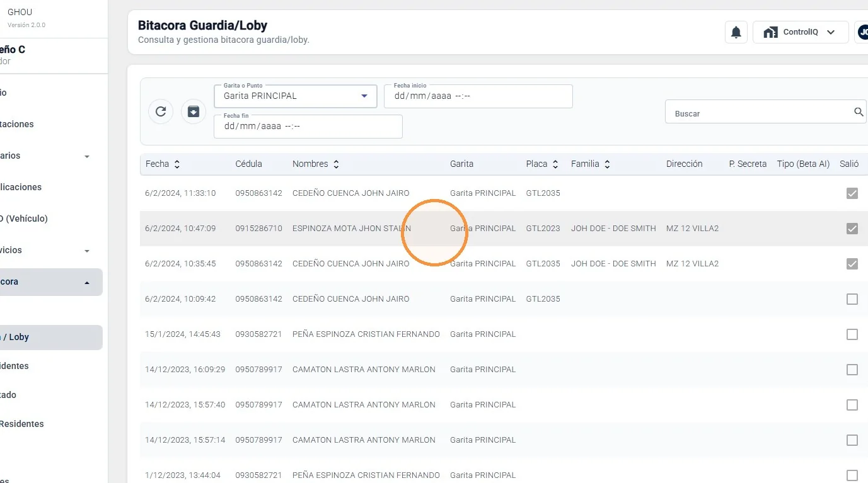The width and height of the screenshot is (868, 483).
Task: Select name ESPINOZA MOTA JHON STALIN
Action: pyautogui.click(x=352, y=229)
